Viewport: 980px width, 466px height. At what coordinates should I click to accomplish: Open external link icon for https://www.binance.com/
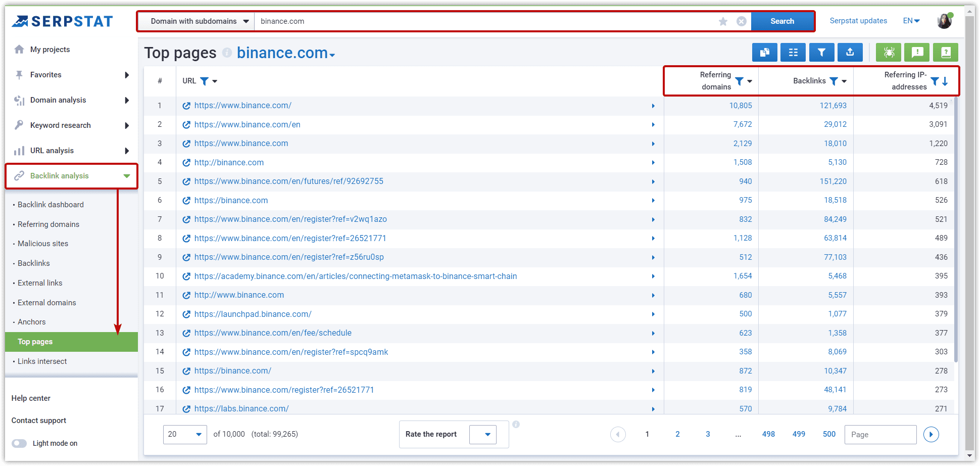click(x=186, y=106)
